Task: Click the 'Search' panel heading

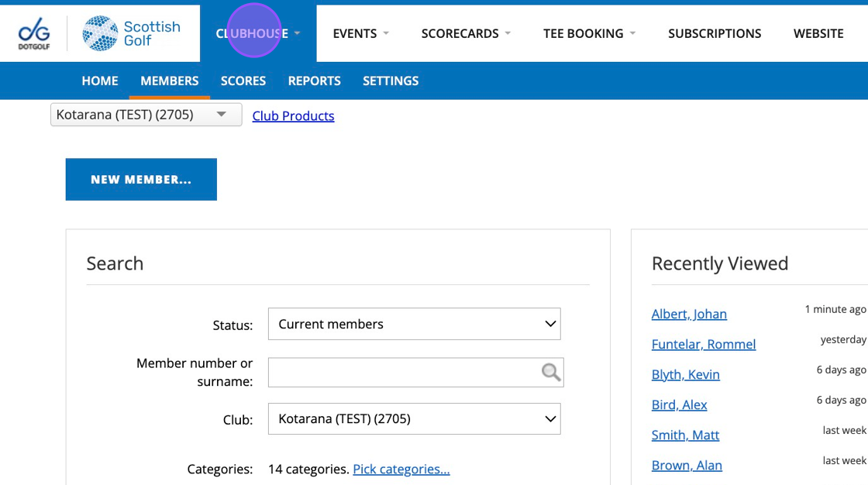Action: [115, 263]
